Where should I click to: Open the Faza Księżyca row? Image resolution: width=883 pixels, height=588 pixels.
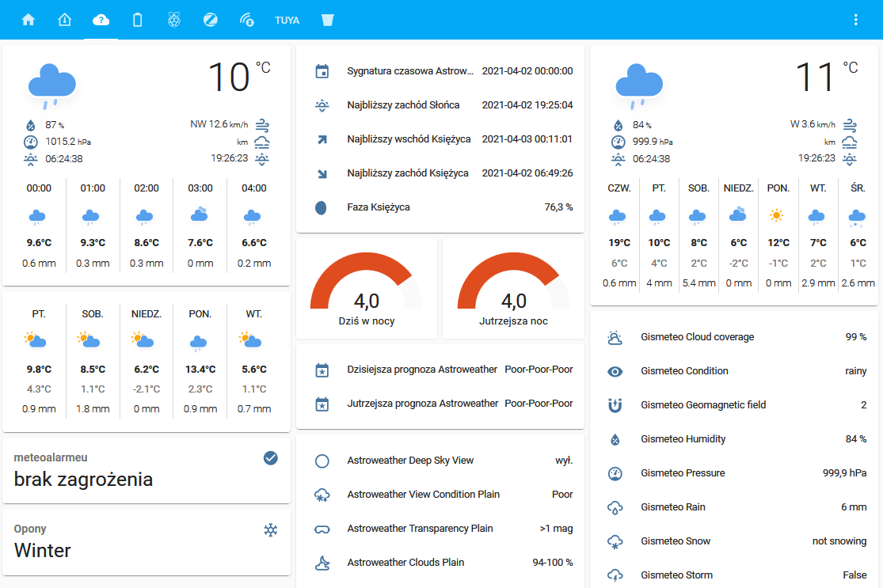(440, 207)
